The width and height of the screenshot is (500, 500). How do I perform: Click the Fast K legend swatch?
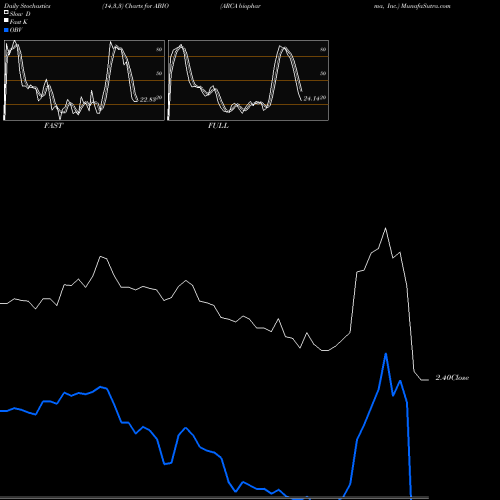point(6,21)
